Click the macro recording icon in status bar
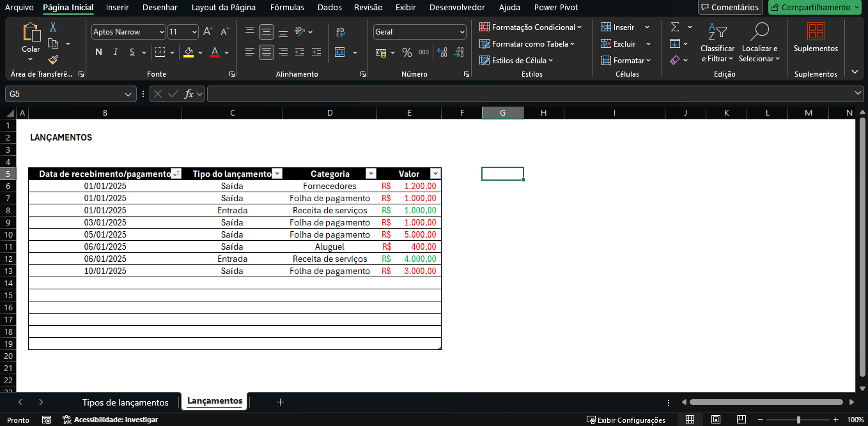 (47, 420)
